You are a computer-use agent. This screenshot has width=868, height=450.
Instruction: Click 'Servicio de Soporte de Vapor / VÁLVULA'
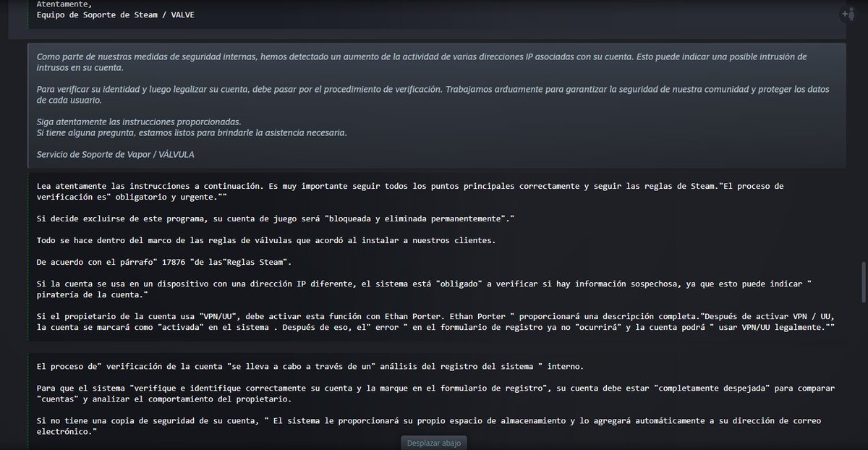click(116, 154)
